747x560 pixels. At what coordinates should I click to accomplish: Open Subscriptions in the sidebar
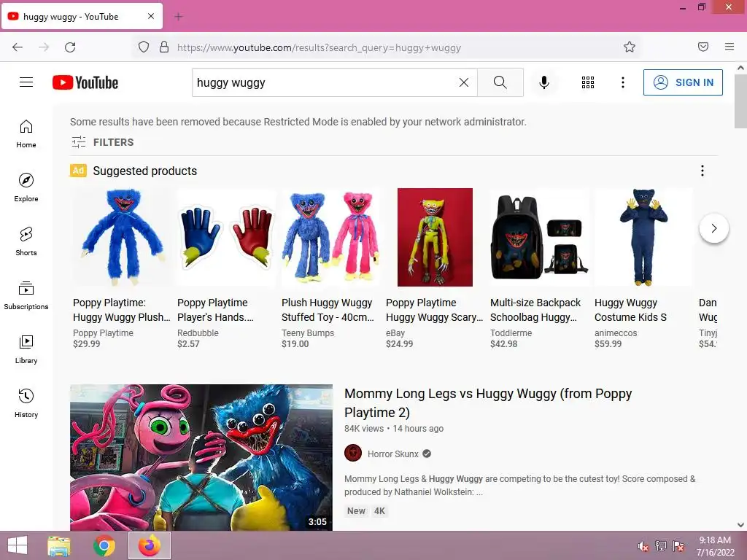26,295
